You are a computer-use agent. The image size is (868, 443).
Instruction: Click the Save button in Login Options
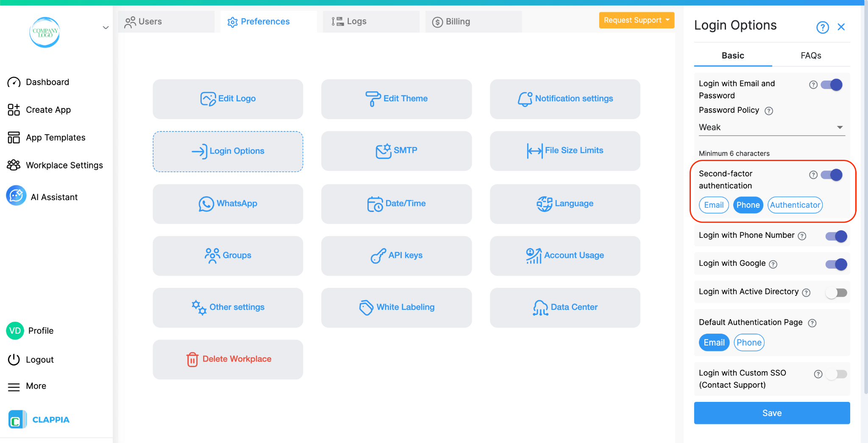771,412
